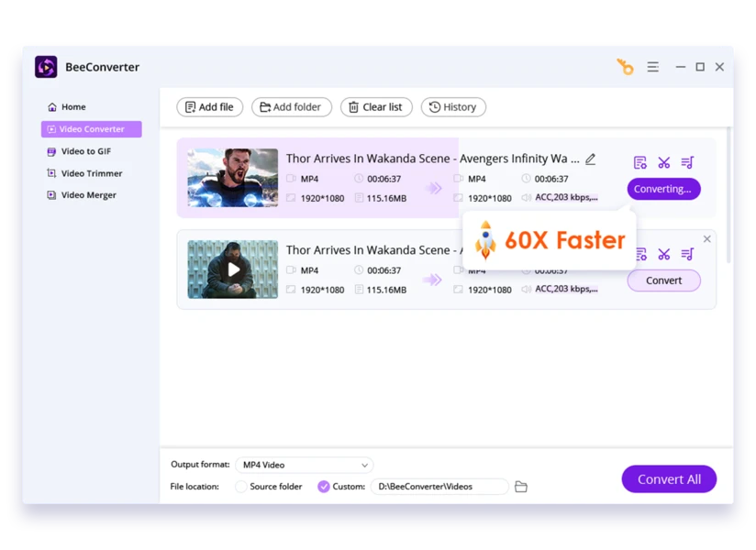Click the pencil rename icon beside the title
Image resolution: width=756 pixels, height=550 pixels.
[x=590, y=159]
